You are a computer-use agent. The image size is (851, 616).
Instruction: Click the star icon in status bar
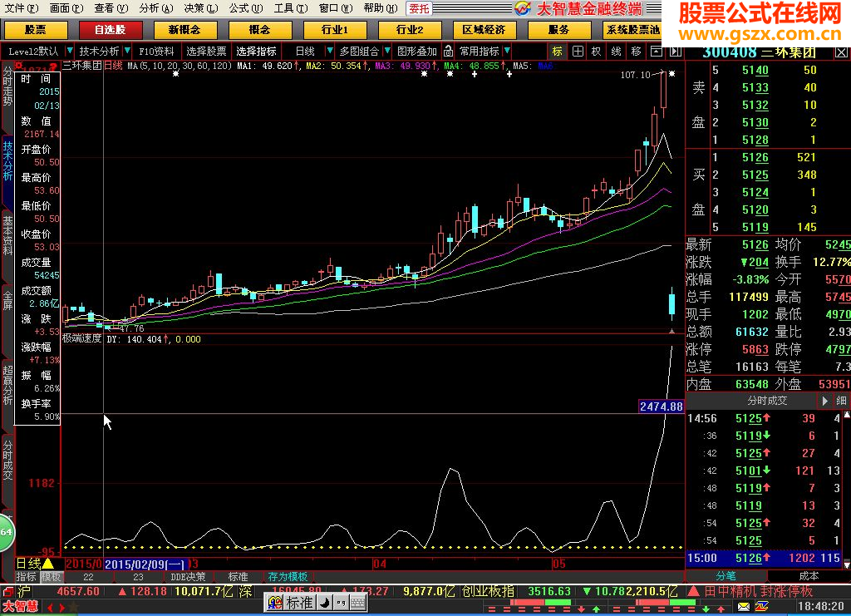click(73, 607)
